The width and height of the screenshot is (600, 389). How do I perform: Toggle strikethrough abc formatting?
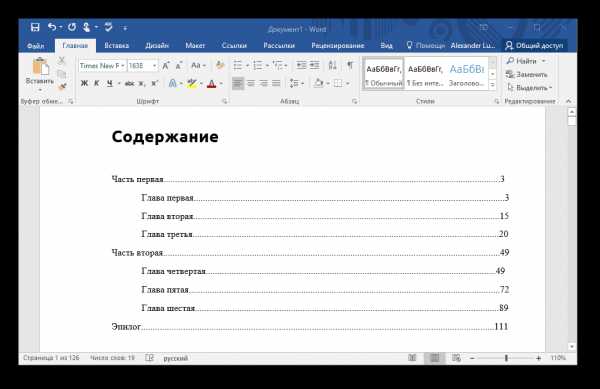pos(129,83)
